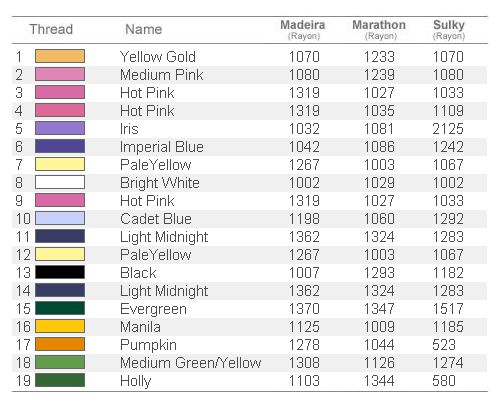Choose the Evergreen swatch
The width and height of the screenshot is (500, 402).
pyautogui.click(x=60, y=308)
